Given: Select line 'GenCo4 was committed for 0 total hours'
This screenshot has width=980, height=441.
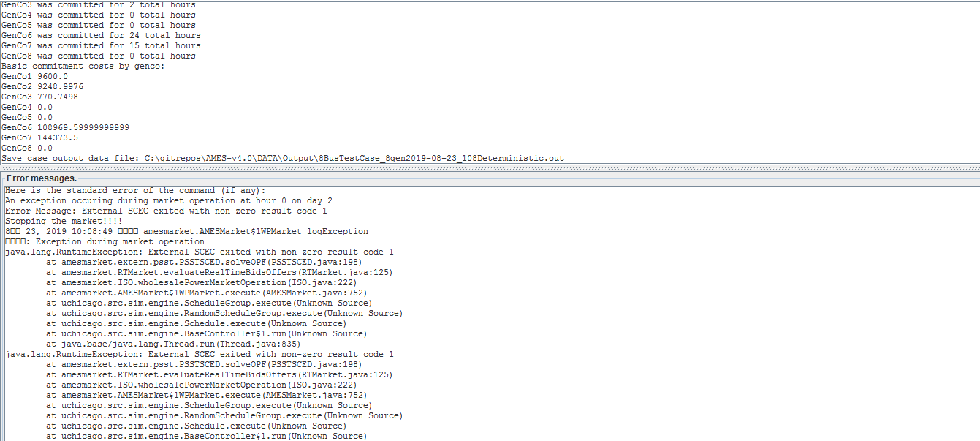Looking at the screenshot, I should coord(99,15).
